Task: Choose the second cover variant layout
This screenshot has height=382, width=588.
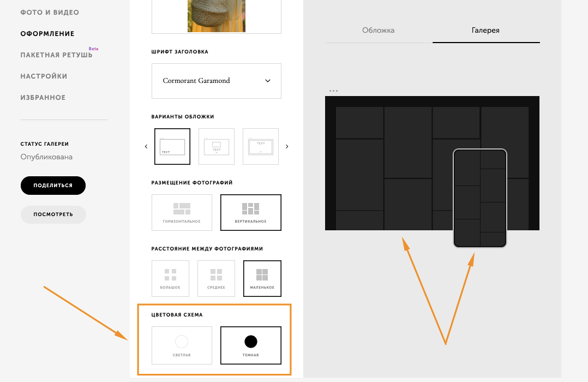Action: coord(217,146)
